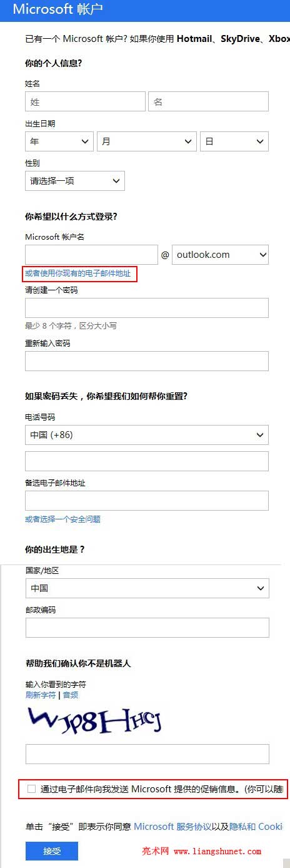Click the 或者选择一个安全问题 link

coord(62,519)
